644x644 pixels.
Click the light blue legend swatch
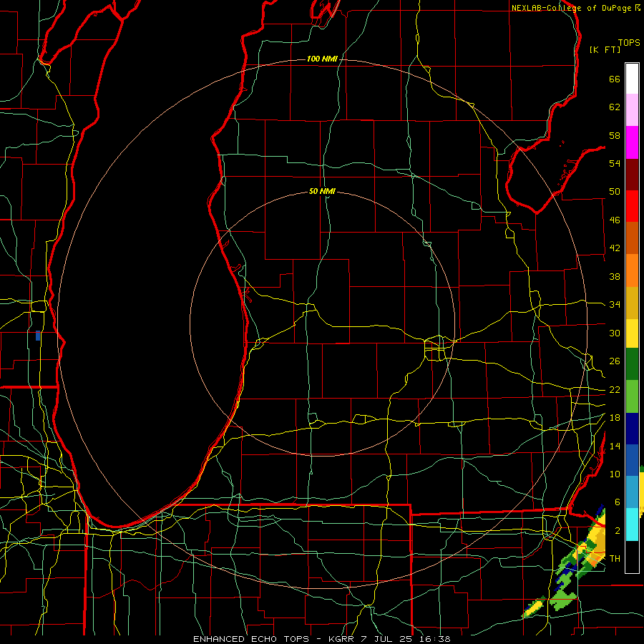click(x=632, y=492)
